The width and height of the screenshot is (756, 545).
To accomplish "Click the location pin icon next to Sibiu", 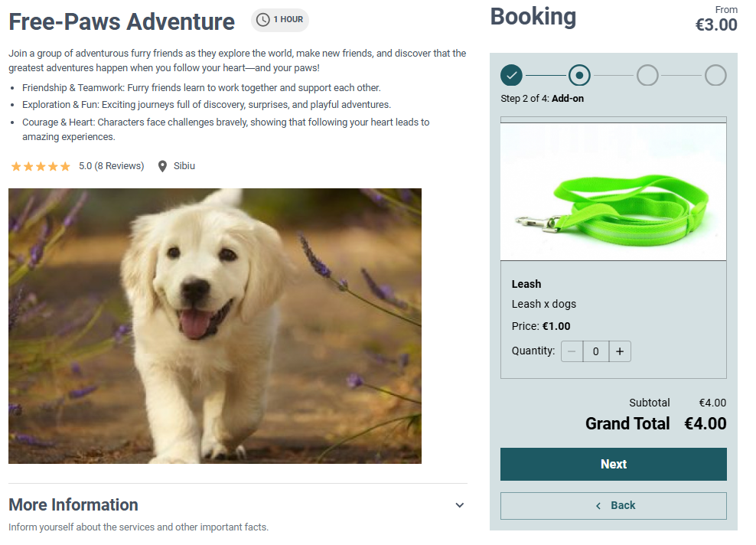I will coord(162,166).
